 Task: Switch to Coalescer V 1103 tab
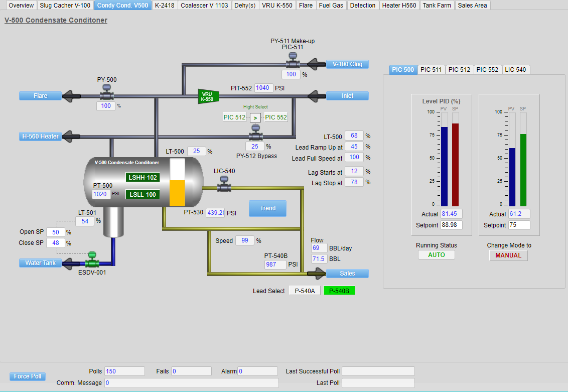pyautogui.click(x=204, y=6)
